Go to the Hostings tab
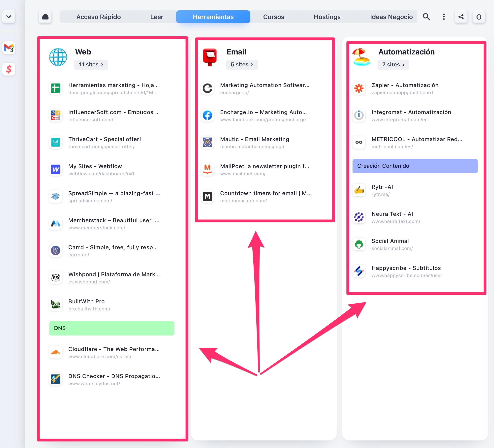The image size is (494, 448). [327, 17]
